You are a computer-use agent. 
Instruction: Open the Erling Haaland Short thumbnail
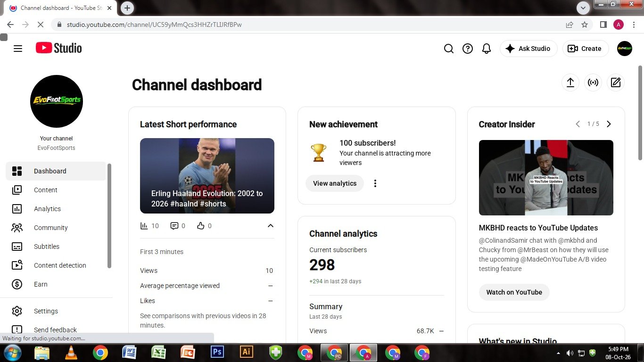click(207, 176)
